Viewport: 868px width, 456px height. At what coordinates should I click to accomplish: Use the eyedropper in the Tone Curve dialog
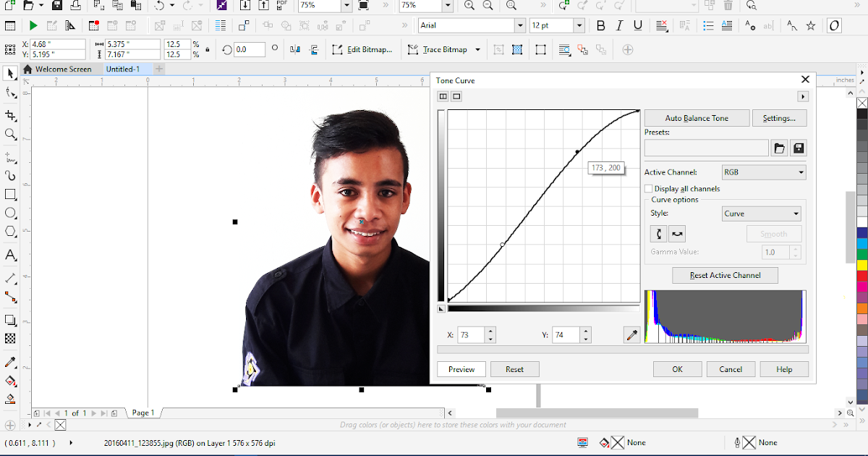click(631, 334)
